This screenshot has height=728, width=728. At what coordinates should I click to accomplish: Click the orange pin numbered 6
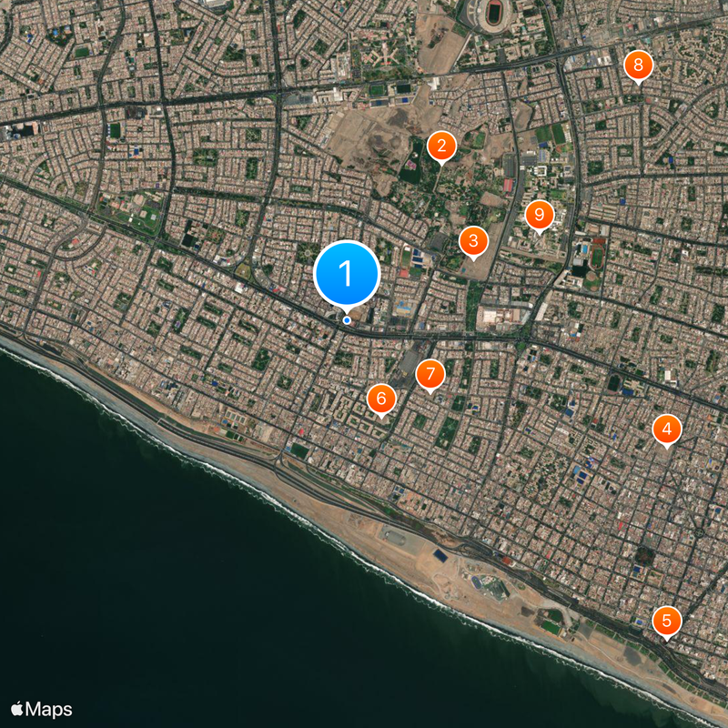(x=381, y=399)
